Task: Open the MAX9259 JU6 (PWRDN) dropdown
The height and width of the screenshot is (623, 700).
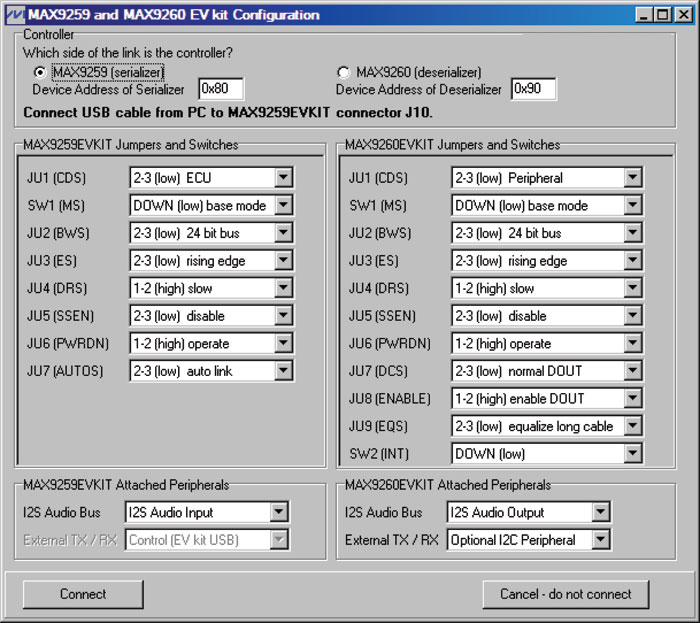Action: pos(212,344)
